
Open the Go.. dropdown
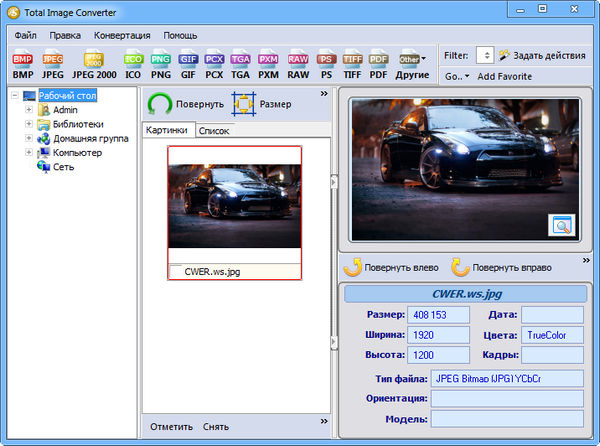[x=455, y=77]
